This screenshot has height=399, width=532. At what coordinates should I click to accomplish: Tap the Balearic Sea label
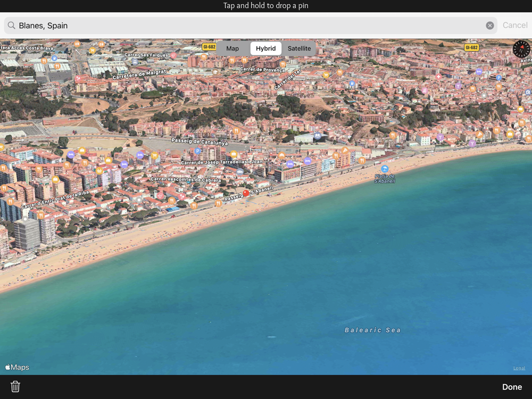point(372,330)
